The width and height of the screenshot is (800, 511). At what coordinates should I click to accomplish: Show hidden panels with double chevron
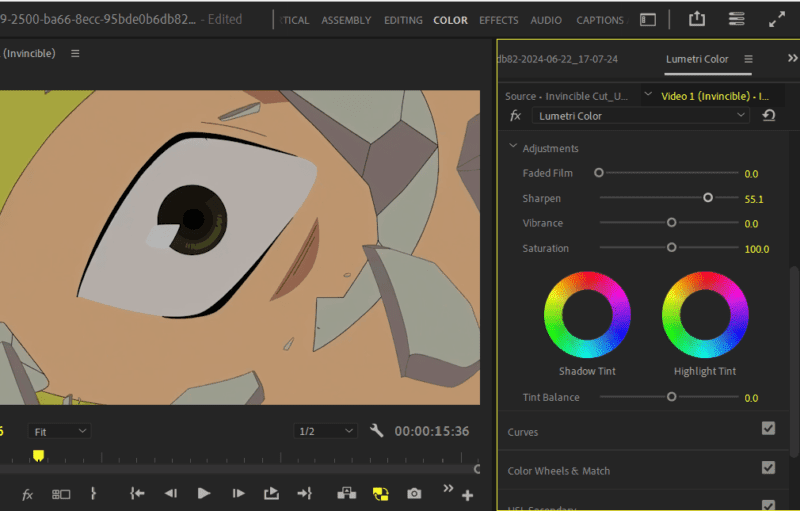[792, 58]
